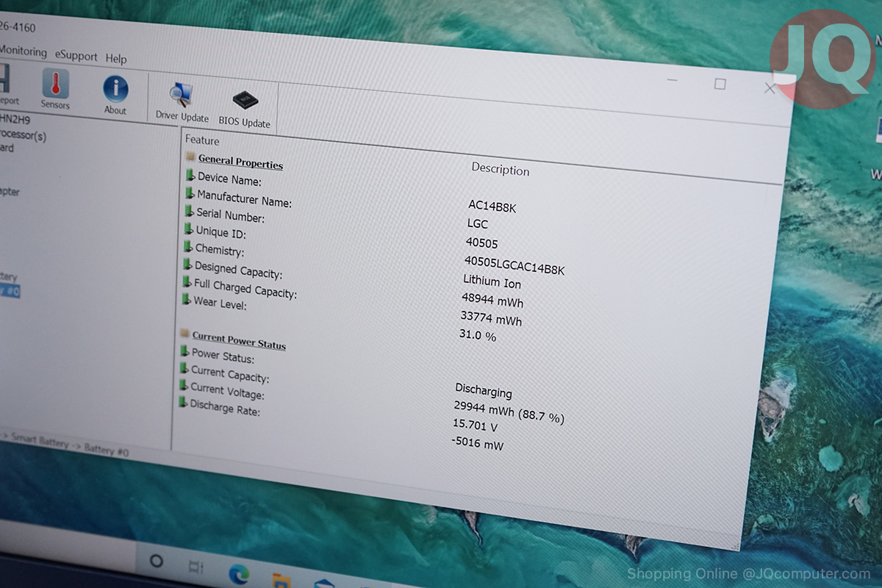Click the 33774 mWh full charged value

491,318
